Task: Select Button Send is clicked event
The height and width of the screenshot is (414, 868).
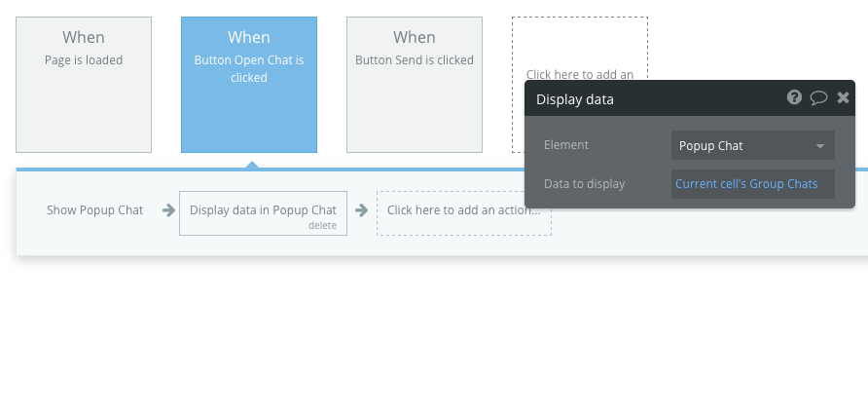Action: tap(415, 85)
